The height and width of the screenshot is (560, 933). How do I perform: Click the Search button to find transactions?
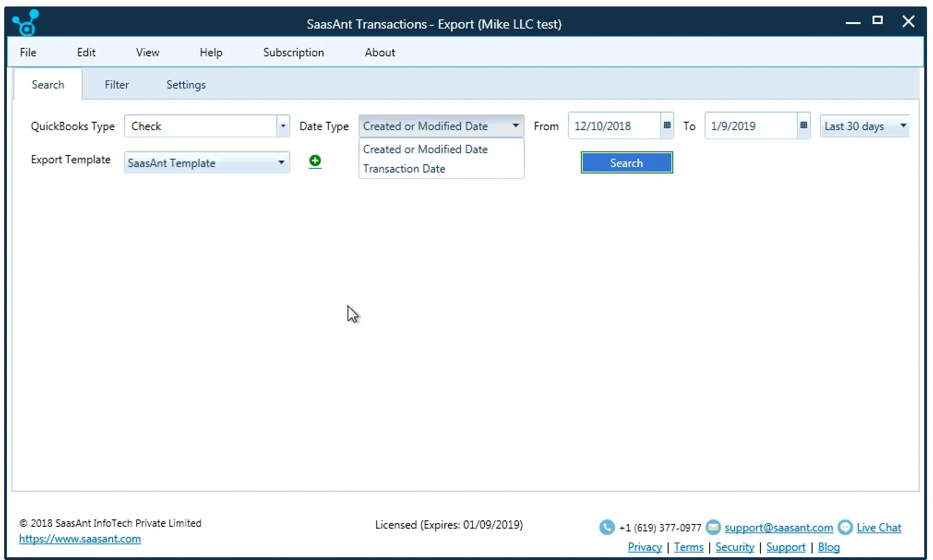point(626,163)
